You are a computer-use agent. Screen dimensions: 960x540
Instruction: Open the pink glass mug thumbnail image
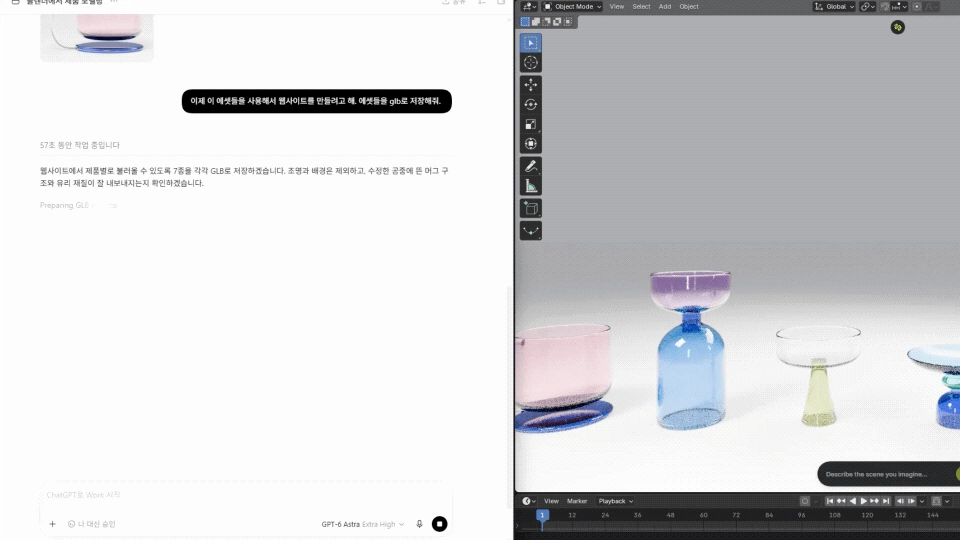(x=97, y=37)
